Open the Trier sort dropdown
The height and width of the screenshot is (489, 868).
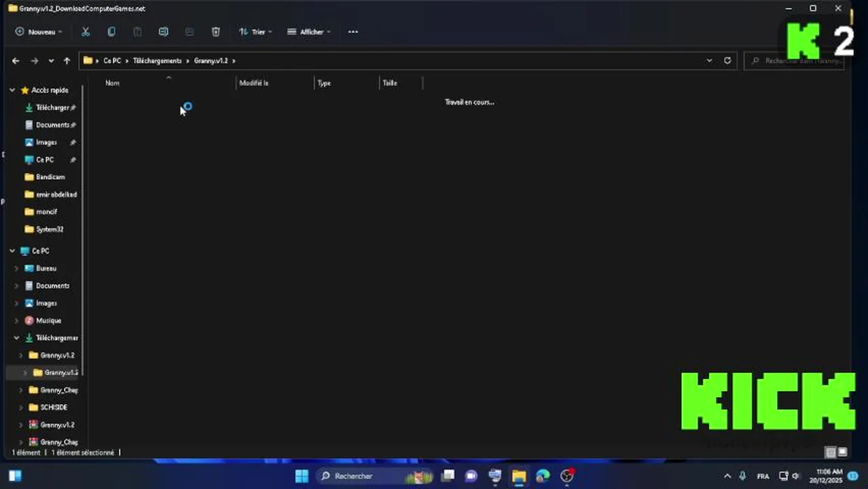pyautogui.click(x=255, y=32)
